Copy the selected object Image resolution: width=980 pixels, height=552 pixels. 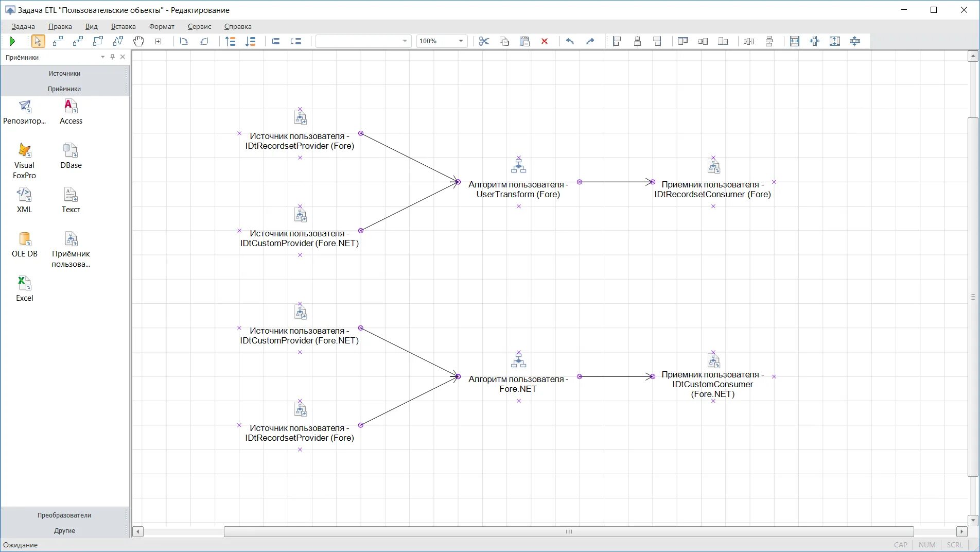(x=504, y=41)
